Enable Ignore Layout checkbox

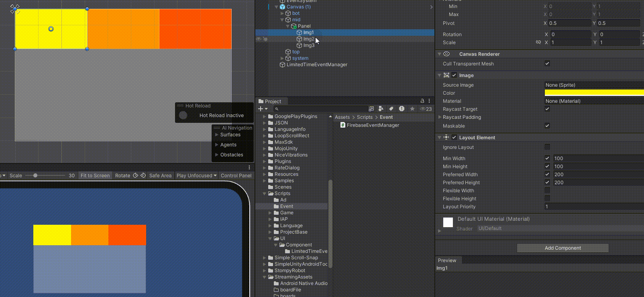click(547, 147)
